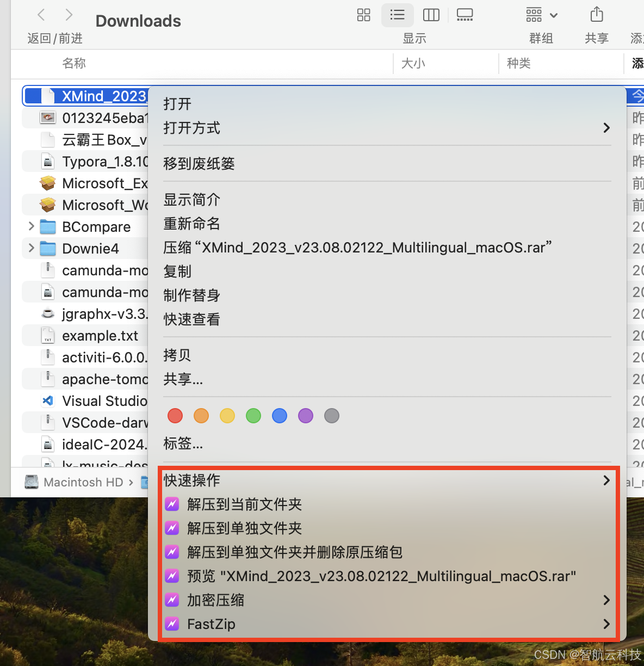Sort by the 名称 column header

74,63
